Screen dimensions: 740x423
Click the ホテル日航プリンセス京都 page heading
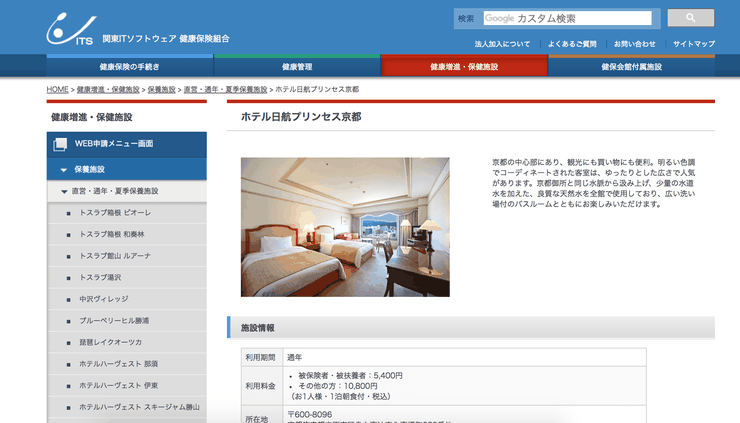point(301,117)
